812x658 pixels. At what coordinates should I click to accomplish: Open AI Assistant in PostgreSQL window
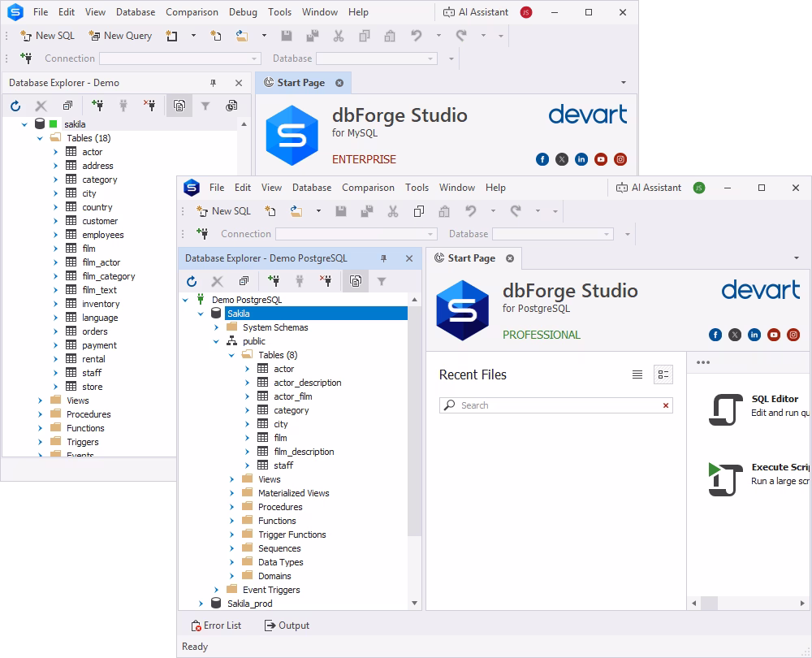tap(649, 188)
